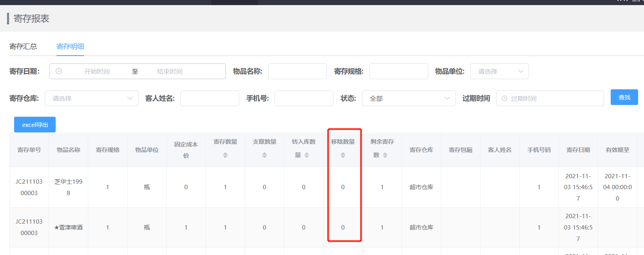Image resolution: width=644 pixels, height=255 pixels.
Task: Click the 寄存规格 column header
Action: (x=107, y=150)
